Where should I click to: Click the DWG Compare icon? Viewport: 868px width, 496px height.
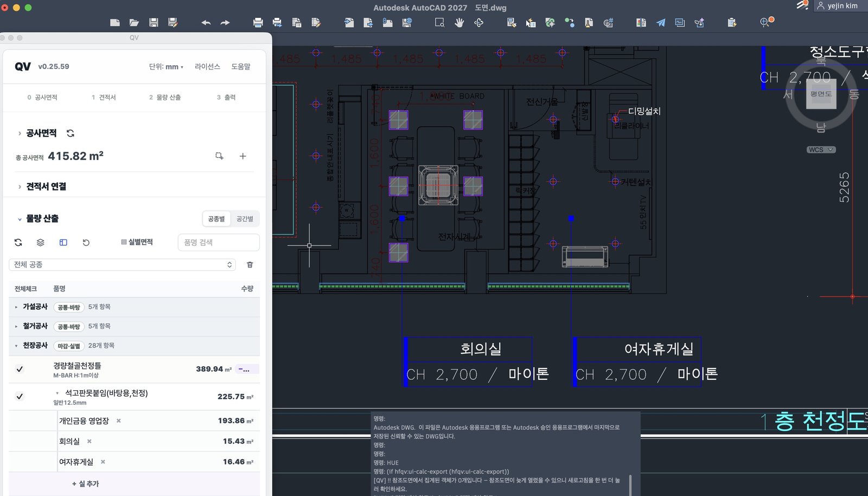[641, 22]
